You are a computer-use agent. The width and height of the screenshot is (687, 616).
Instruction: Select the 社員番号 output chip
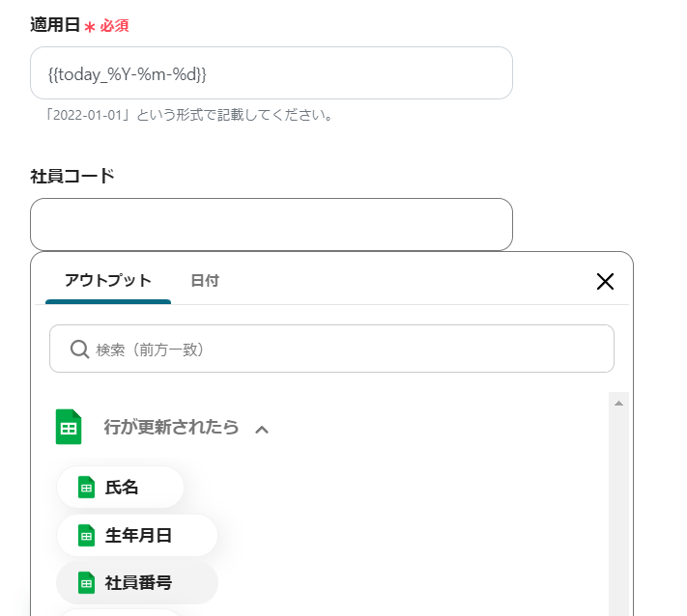click(137, 582)
